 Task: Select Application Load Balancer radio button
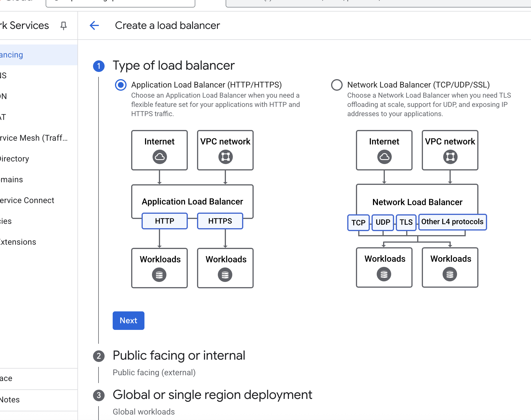(x=121, y=85)
